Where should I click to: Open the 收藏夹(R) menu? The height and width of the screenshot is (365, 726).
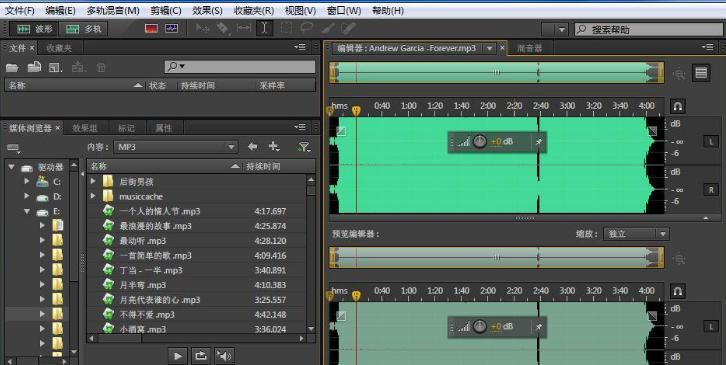pyautogui.click(x=254, y=10)
